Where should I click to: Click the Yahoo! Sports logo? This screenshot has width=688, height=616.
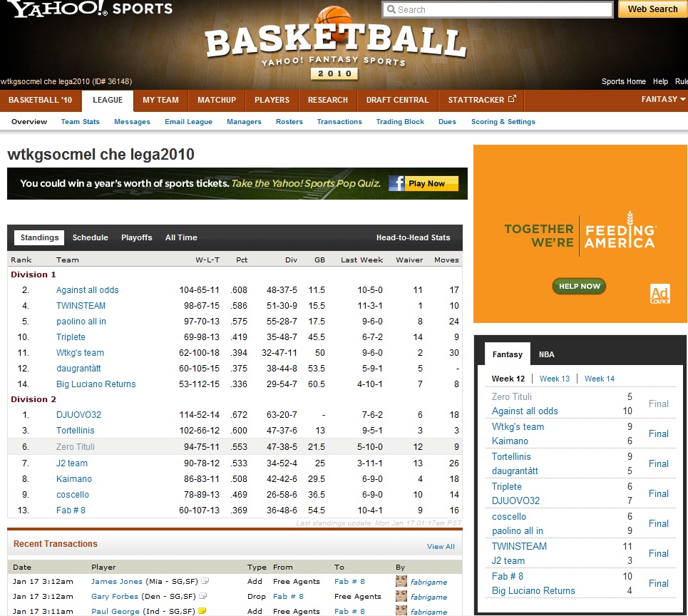[x=91, y=9]
